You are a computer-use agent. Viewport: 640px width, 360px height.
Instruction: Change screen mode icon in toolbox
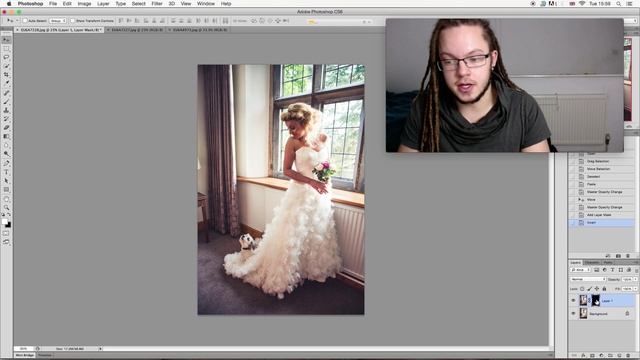(6, 242)
